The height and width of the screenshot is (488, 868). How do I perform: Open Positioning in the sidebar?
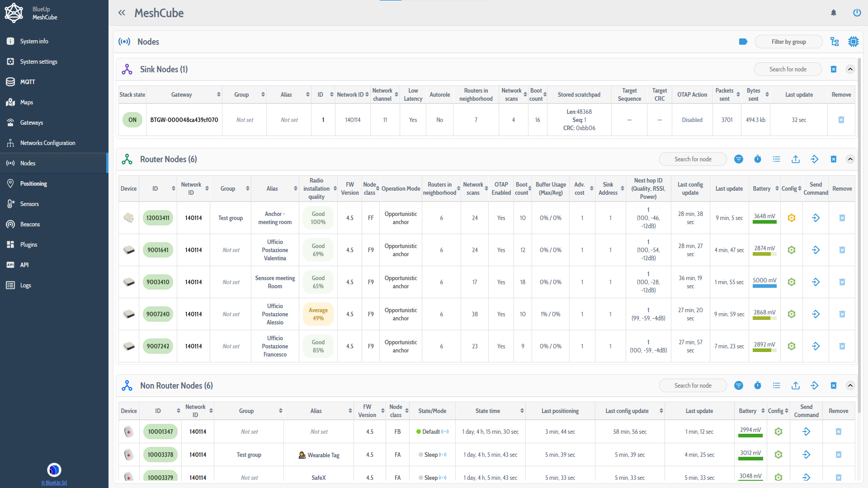pyautogui.click(x=33, y=183)
